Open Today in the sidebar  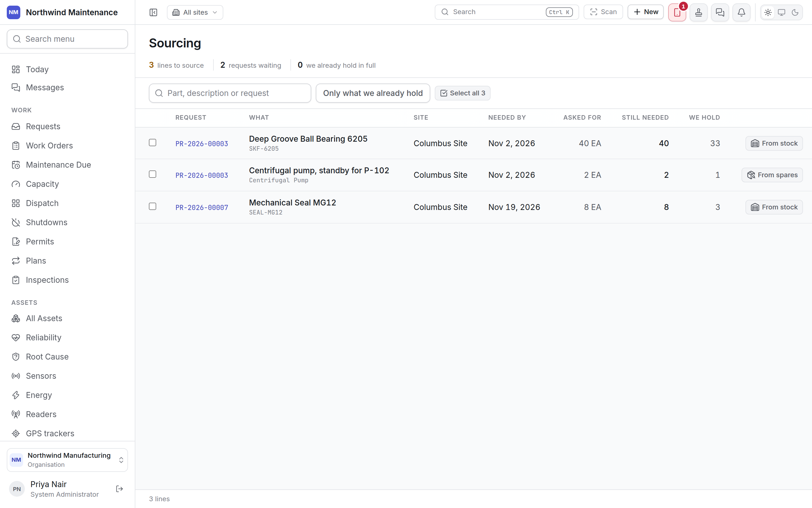(67, 69)
